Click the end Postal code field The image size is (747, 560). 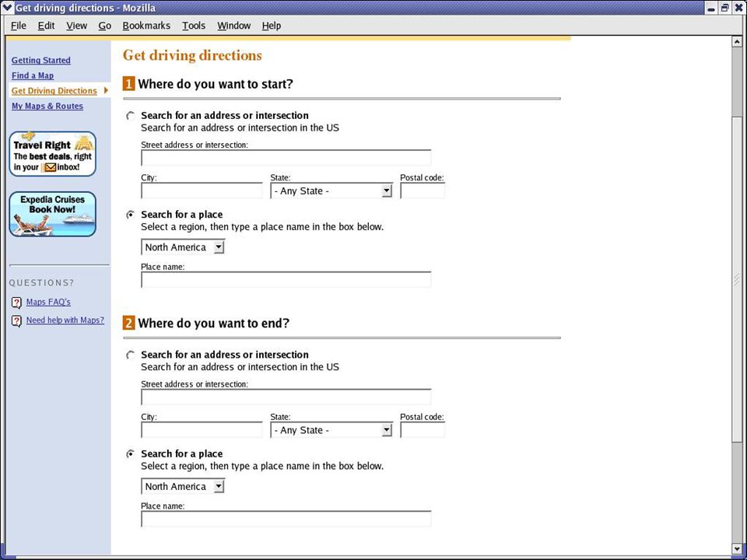(x=422, y=430)
